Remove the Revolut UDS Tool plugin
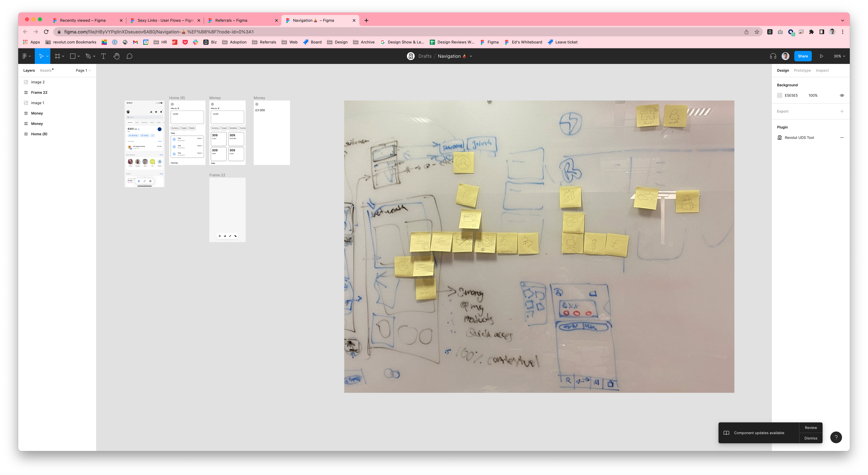This screenshot has width=868, height=475. [x=842, y=137]
